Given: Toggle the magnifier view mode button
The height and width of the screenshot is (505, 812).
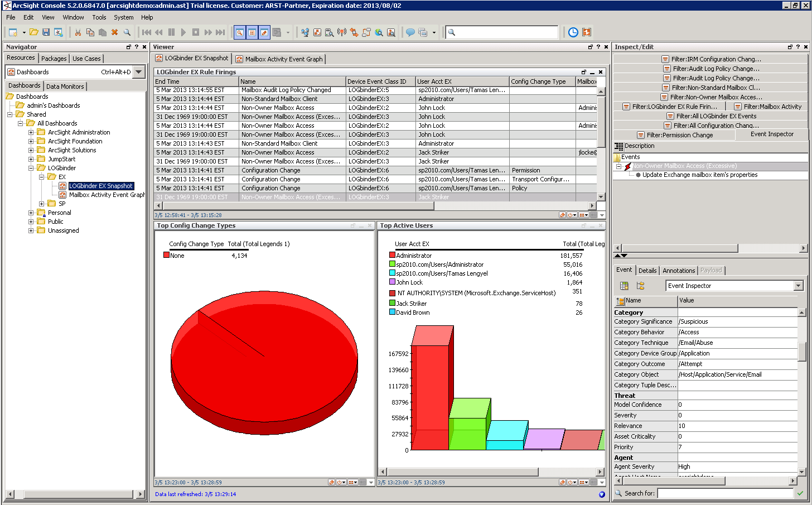Looking at the screenshot, I should pyautogui.click(x=240, y=32).
